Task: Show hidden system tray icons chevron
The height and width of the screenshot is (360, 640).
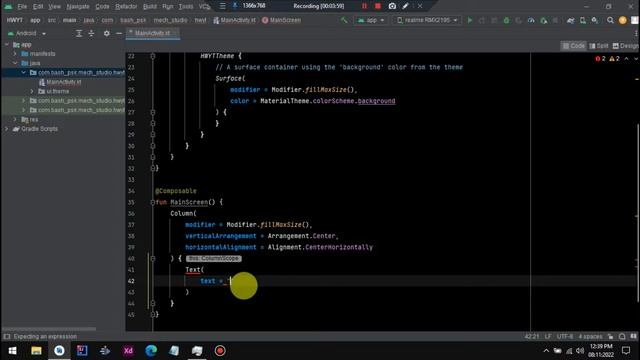Action: coord(546,351)
